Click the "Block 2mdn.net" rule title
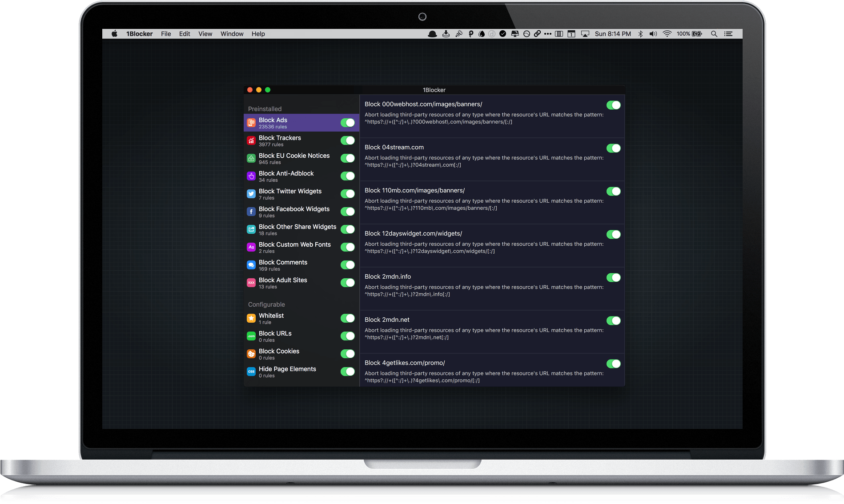 [x=387, y=320]
